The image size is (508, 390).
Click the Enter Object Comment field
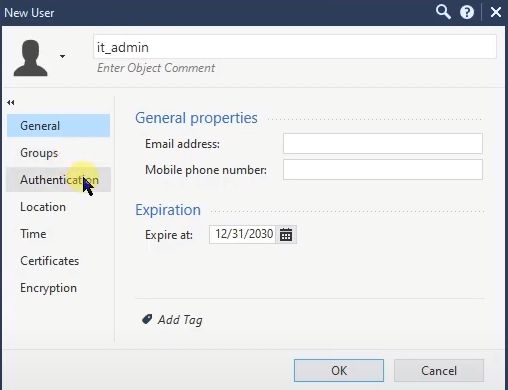click(x=156, y=68)
